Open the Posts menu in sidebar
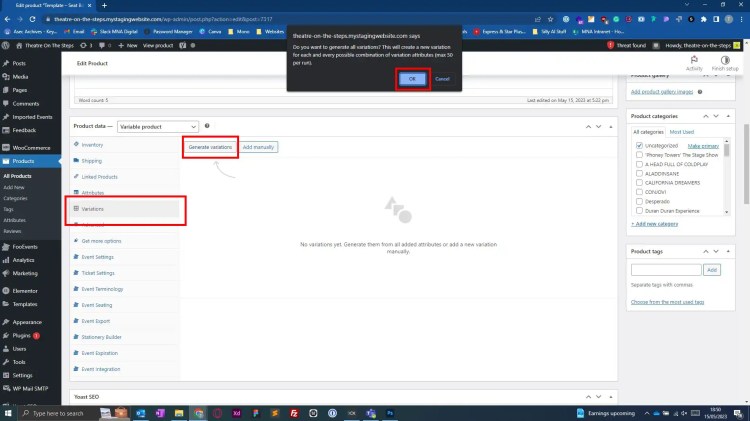 19,63
